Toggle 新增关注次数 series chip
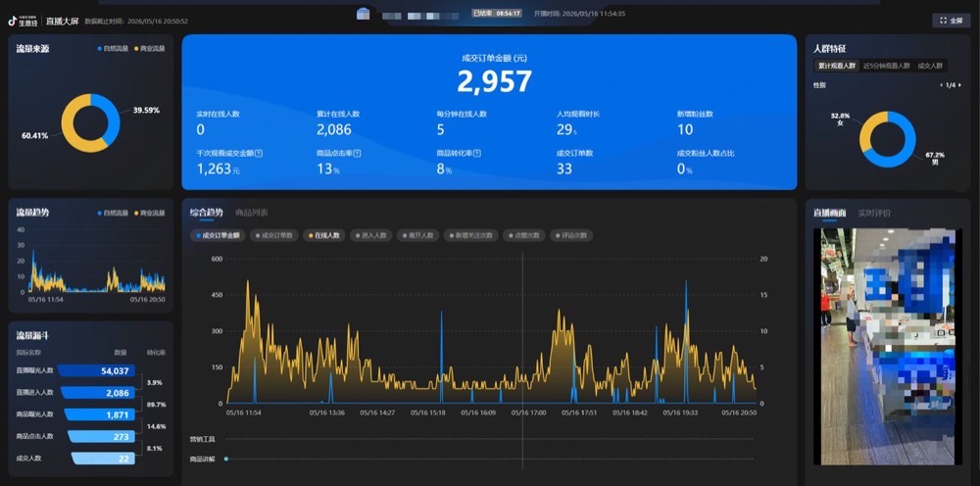The width and height of the screenshot is (980, 486). click(470, 235)
